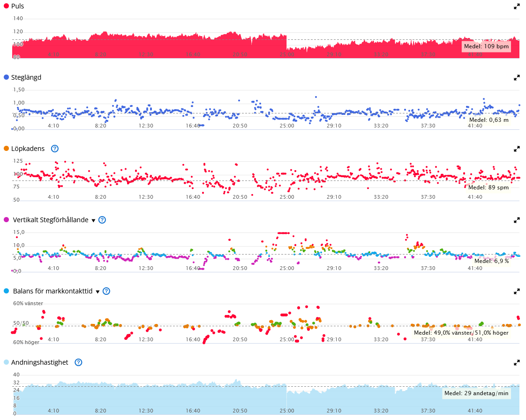Open help for Balans för markkontakttid
526x420 pixels.
pyautogui.click(x=106, y=291)
